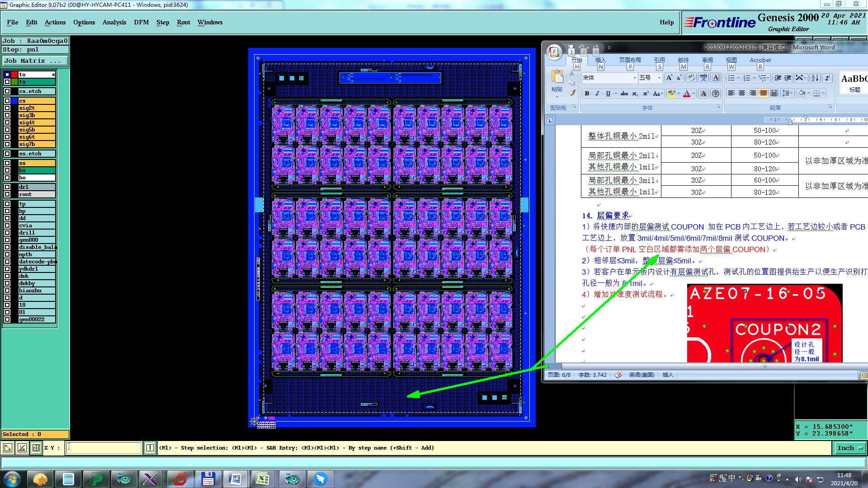Screen dimensions: 868x488
Task: Open the font size dropdown showing 五号
Action: click(x=659, y=78)
